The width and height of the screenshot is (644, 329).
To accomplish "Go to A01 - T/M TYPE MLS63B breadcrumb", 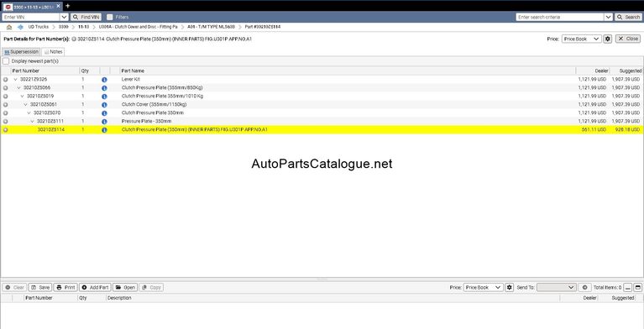I will tap(211, 27).
